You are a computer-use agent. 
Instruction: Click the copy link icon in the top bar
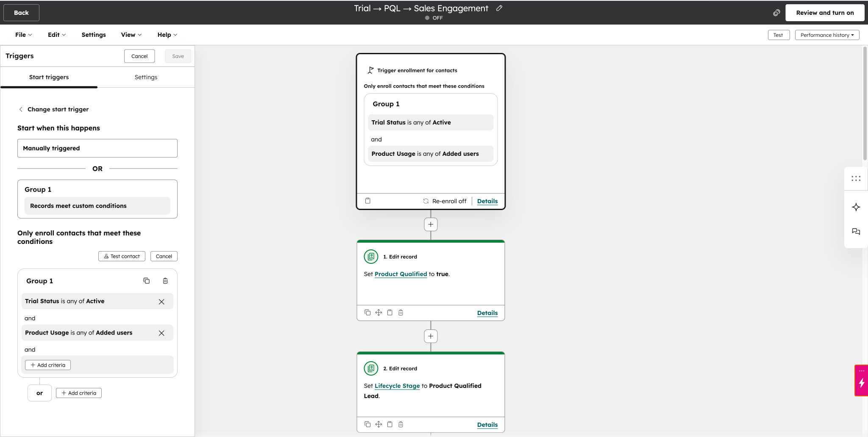pyautogui.click(x=776, y=13)
